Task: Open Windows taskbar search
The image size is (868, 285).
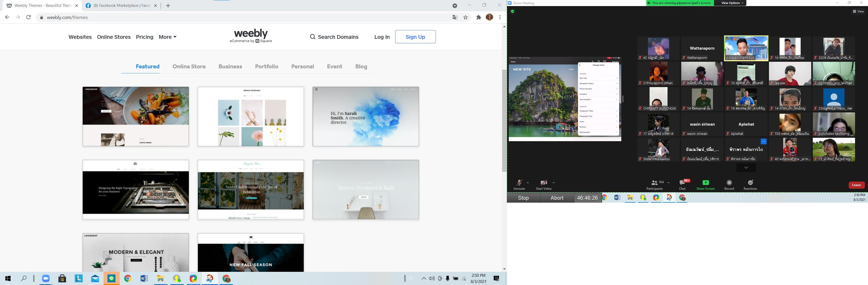Action: [24, 278]
